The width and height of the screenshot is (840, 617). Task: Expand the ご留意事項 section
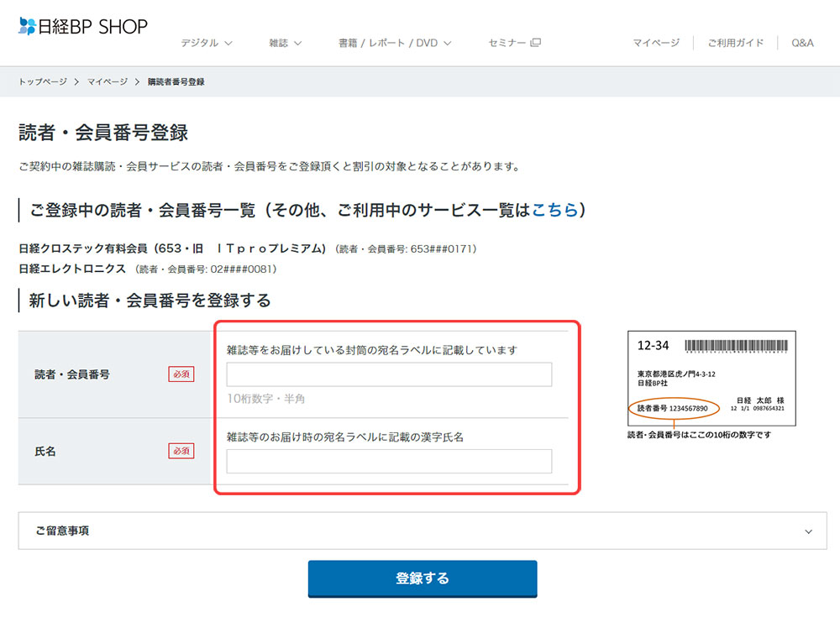[x=423, y=531]
